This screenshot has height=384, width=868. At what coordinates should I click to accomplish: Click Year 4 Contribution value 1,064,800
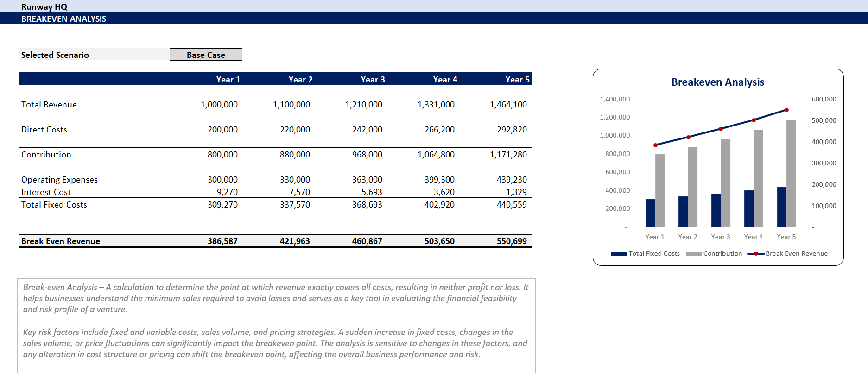tap(436, 155)
